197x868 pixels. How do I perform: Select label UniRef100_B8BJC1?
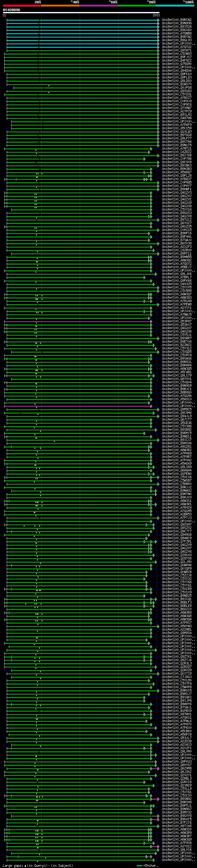point(177,389)
